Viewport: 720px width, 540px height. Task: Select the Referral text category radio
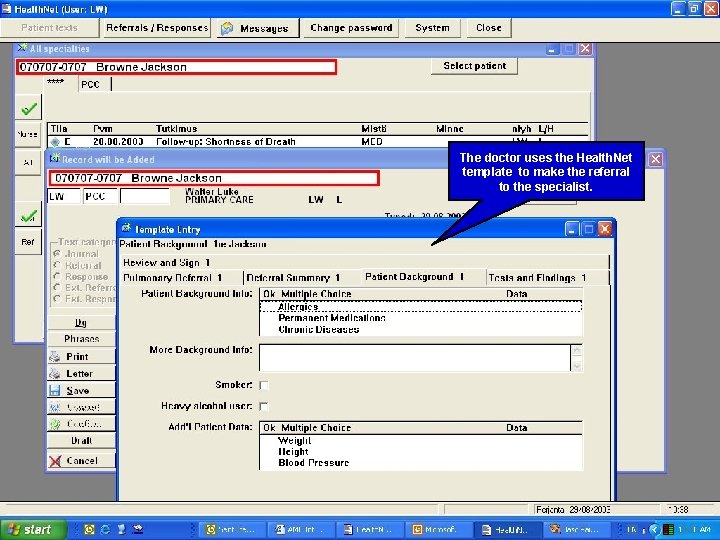[57, 265]
